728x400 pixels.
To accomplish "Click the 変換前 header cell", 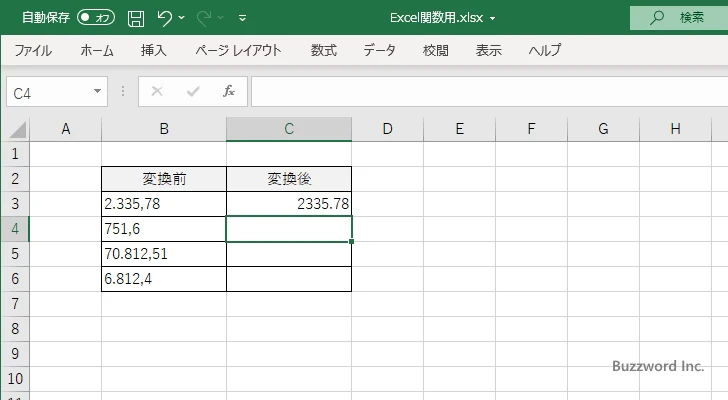I will pyautogui.click(x=164, y=179).
